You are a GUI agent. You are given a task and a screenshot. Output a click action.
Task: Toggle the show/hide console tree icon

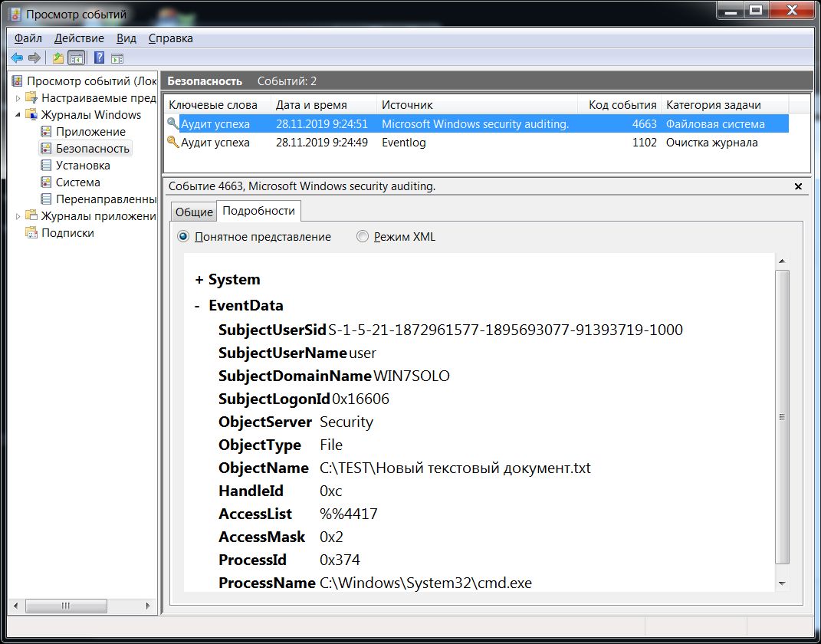(77, 58)
